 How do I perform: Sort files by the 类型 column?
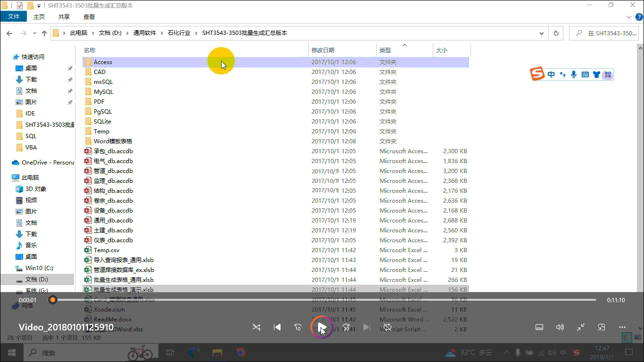tap(405, 50)
